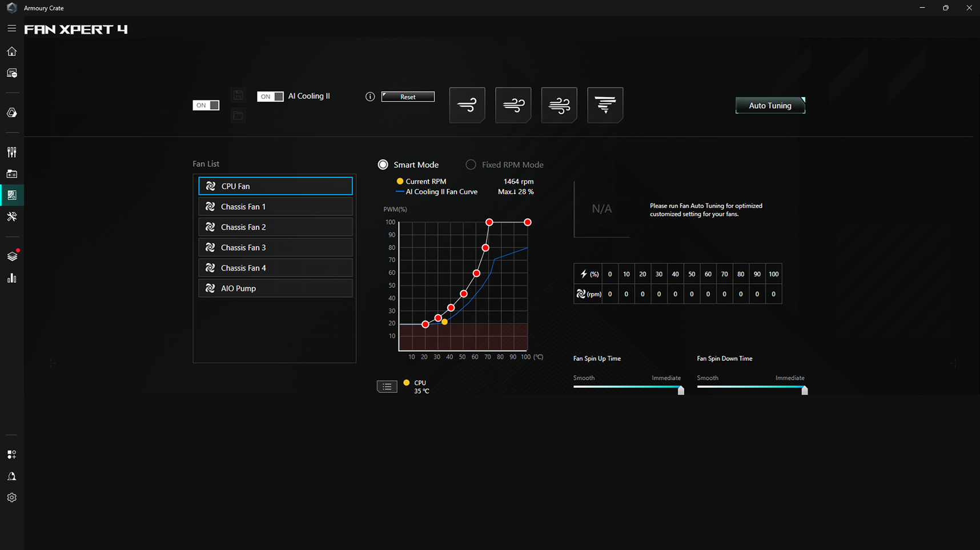
Task: Click the Reset button
Action: point(408,97)
